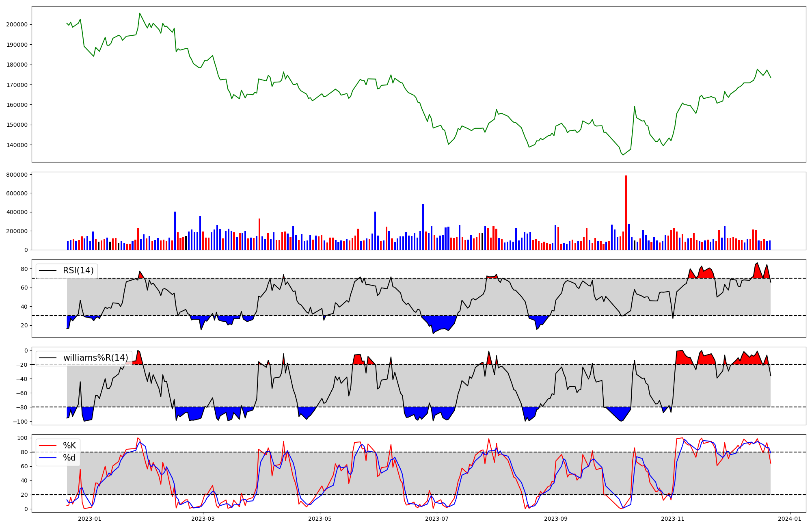Click the blue %d legend line sample
Screen dimensions: 812x528
click(48, 458)
